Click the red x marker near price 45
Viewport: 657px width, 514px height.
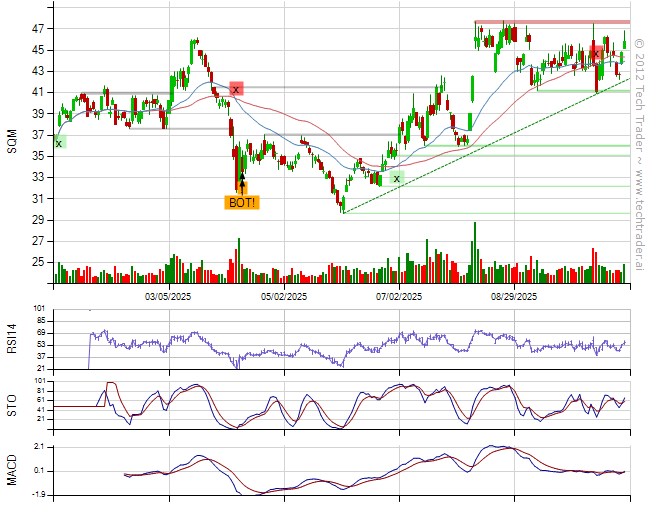(x=596, y=53)
